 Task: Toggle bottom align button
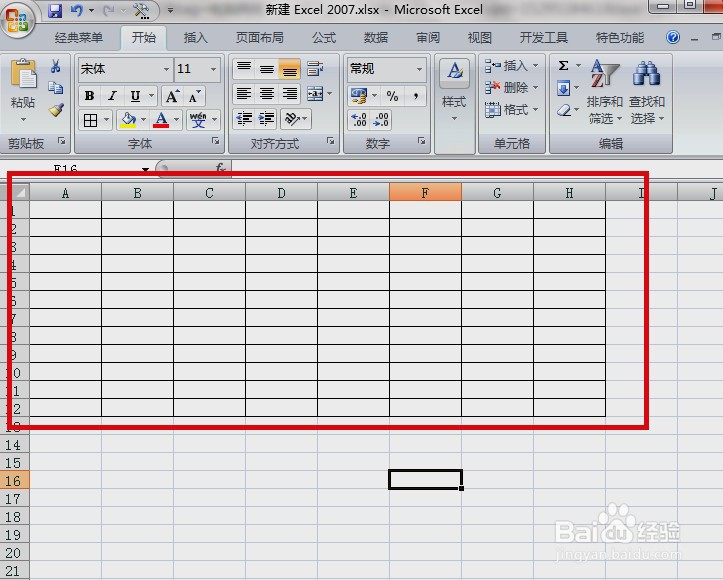tap(290, 69)
